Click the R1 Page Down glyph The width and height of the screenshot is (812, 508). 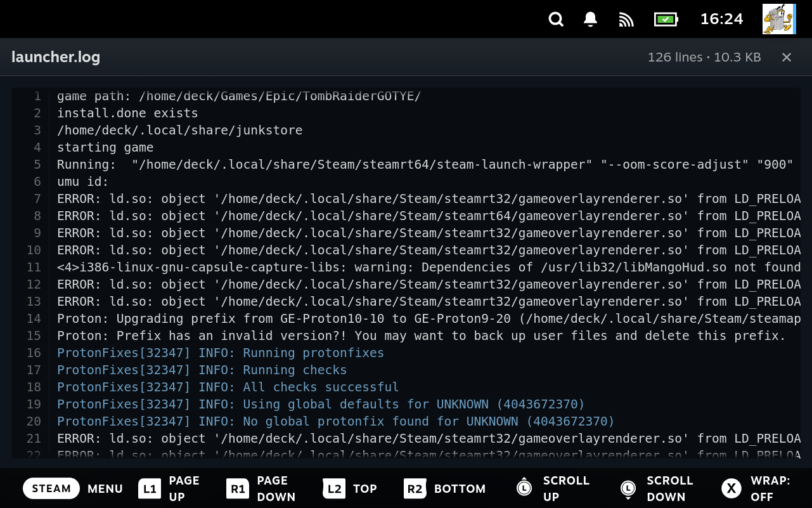[x=238, y=488]
